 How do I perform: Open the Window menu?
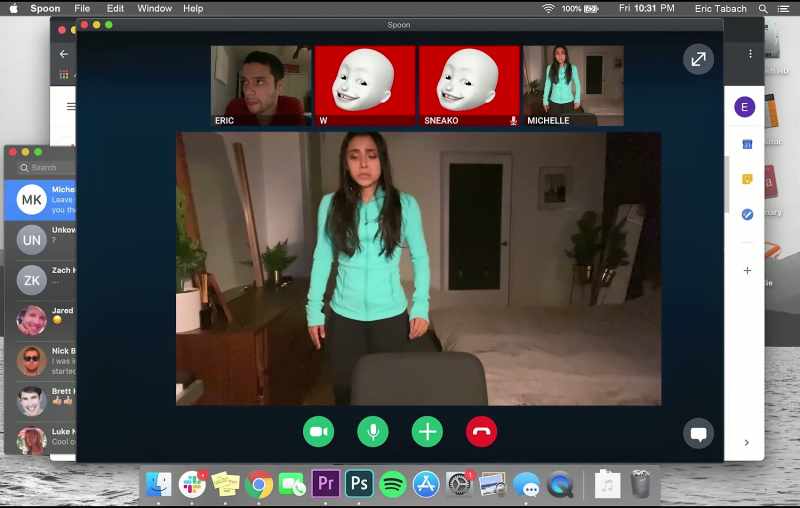point(155,9)
